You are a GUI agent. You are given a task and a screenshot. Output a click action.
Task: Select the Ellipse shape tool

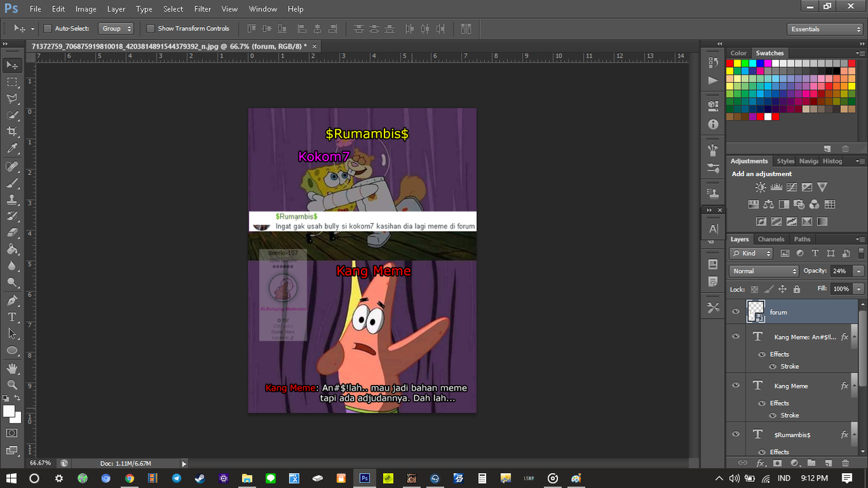[x=12, y=351]
